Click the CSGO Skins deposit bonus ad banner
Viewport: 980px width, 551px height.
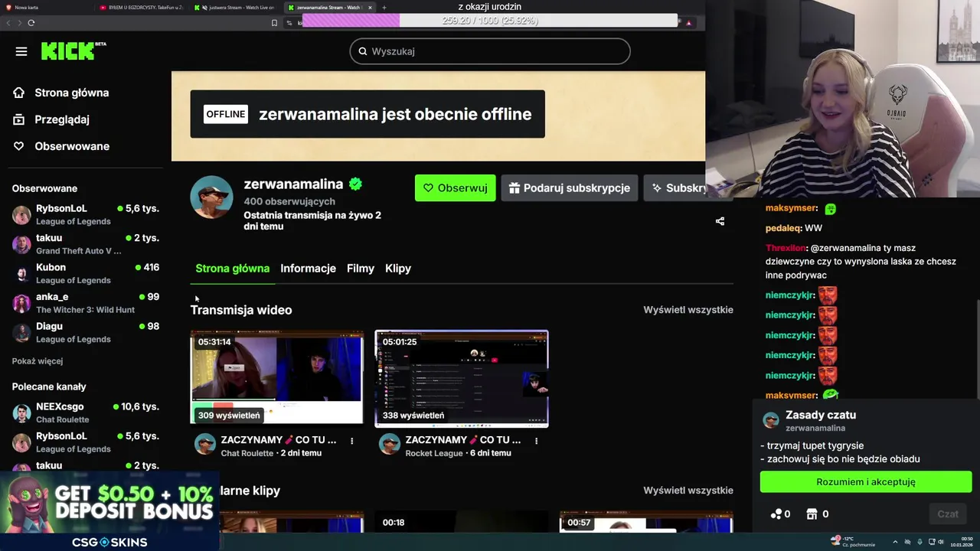[109, 511]
